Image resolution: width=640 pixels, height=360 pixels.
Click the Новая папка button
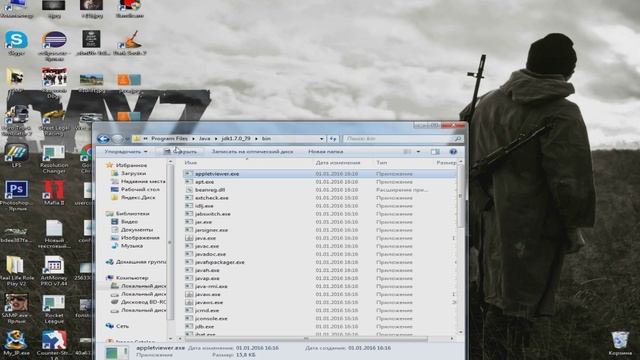tap(325, 151)
